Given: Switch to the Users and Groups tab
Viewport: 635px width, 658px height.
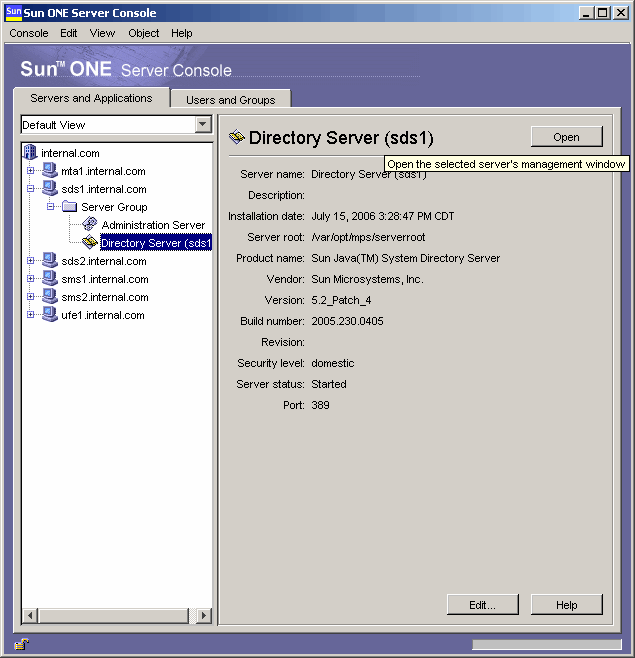Looking at the screenshot, I should 230,100.
